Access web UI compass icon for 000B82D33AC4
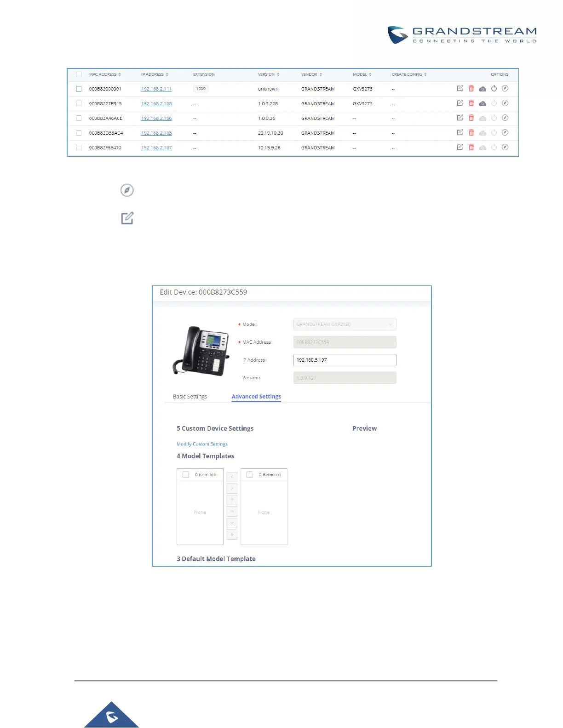This screenshot has width=563, height=728. (505, 132)
